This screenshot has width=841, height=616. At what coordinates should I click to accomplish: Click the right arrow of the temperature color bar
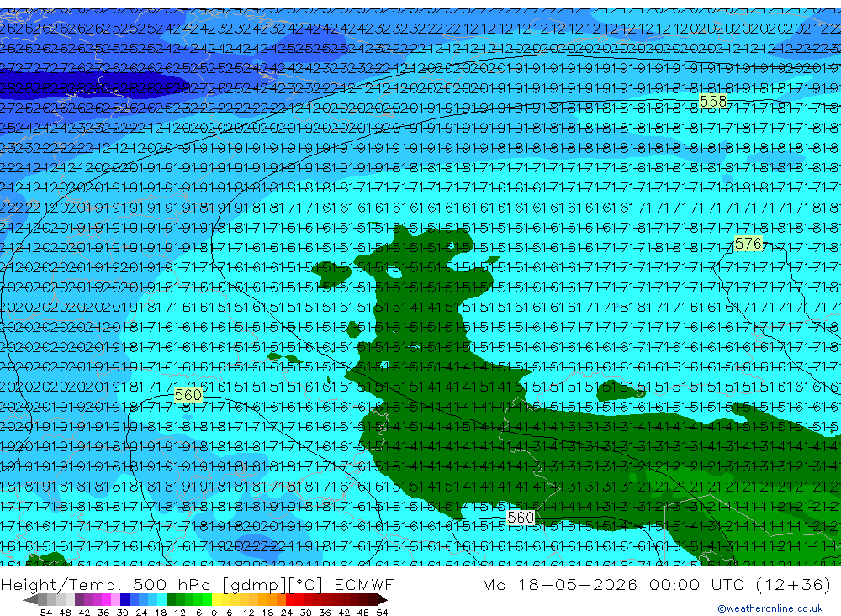click(x=383, y=600)
